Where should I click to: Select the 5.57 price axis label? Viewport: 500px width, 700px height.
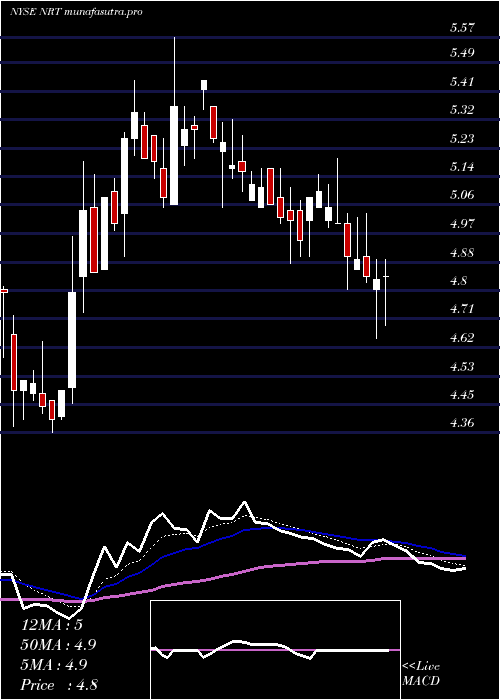[x=462, y=28]
